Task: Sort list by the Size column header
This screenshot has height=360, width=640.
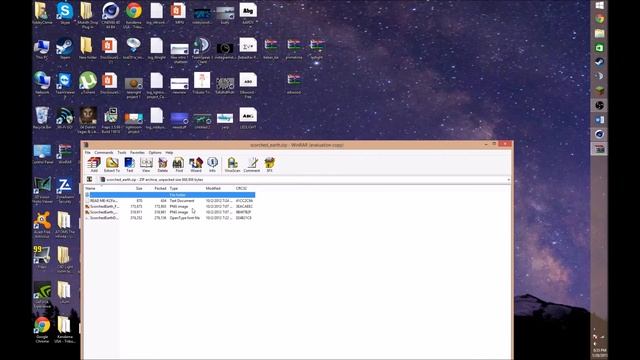Action: [x=139, y=189]
